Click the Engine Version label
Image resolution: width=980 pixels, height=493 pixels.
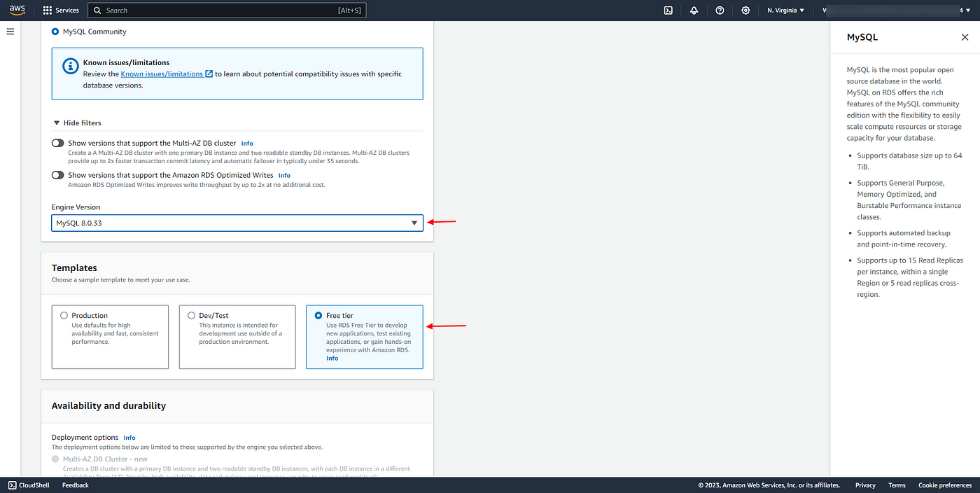[76, 207]
